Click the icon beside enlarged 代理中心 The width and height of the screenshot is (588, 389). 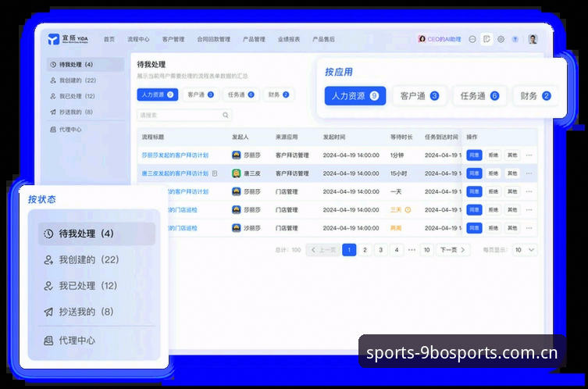pyautogui.click(x=48, y=341)
